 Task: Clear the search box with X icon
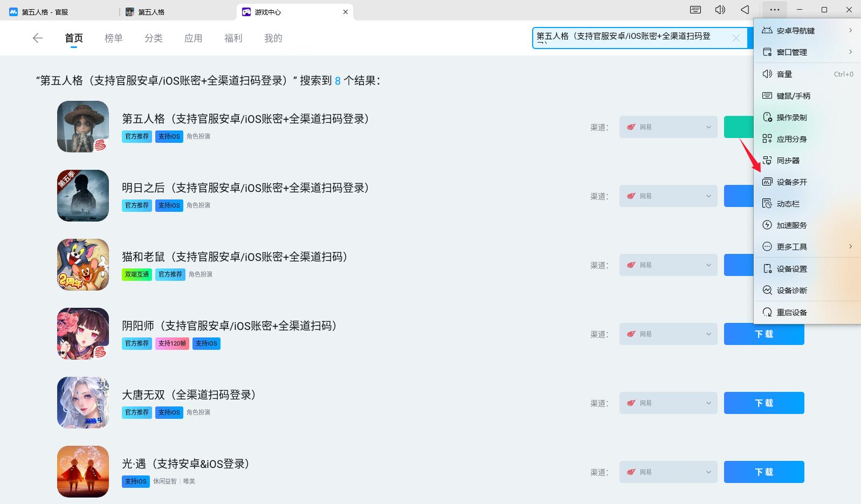[736, 38]
